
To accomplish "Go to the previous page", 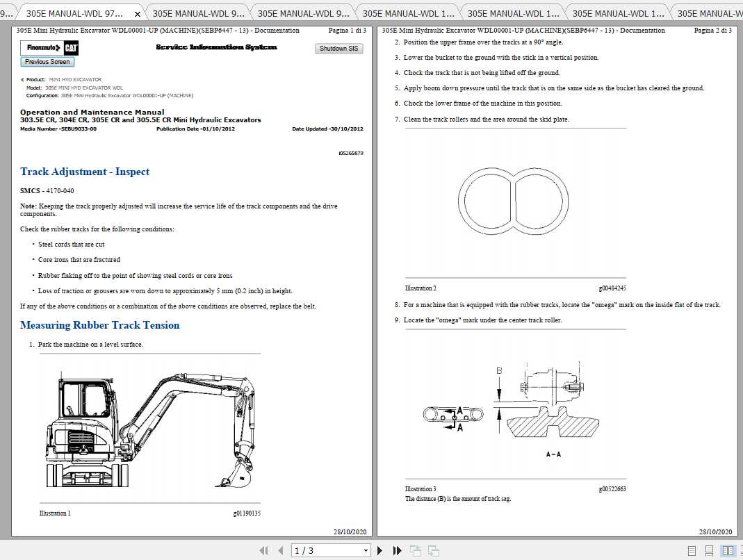I will [x=281, y=550].
